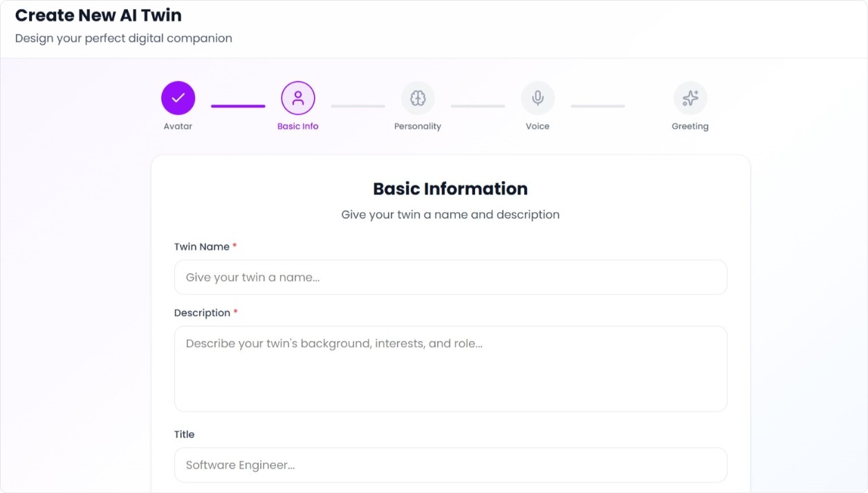
Task: Click the connector line between Voice and Greeting
Action: tap(598, 106)
